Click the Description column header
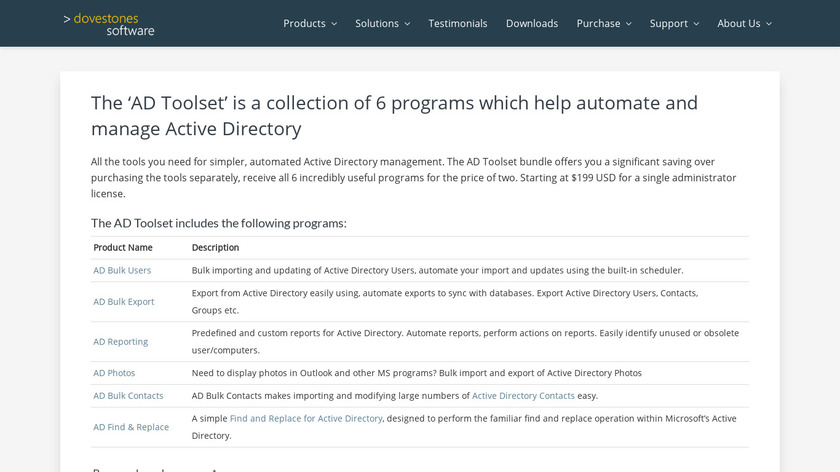Screen dimensions: 840x472 pos(215,248)
